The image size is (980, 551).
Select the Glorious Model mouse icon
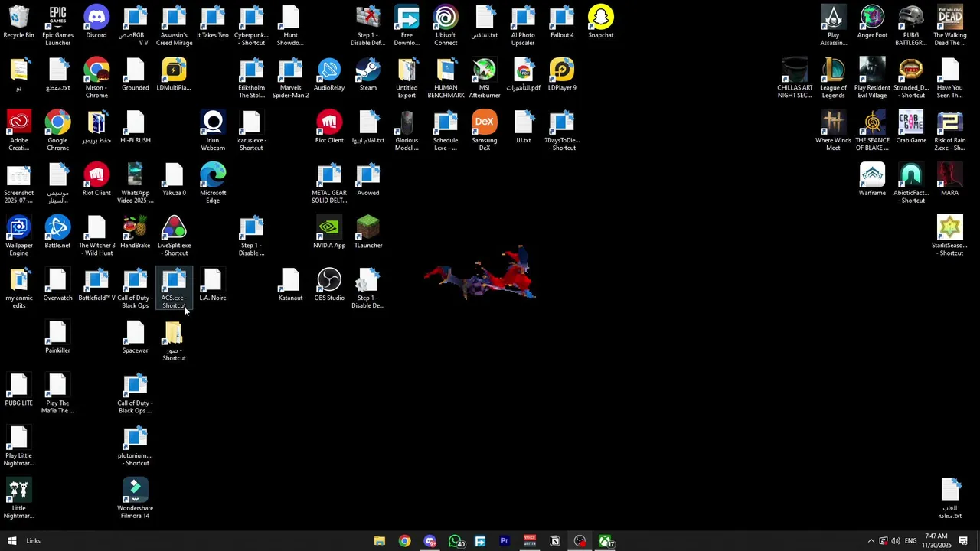click(407, 131)
